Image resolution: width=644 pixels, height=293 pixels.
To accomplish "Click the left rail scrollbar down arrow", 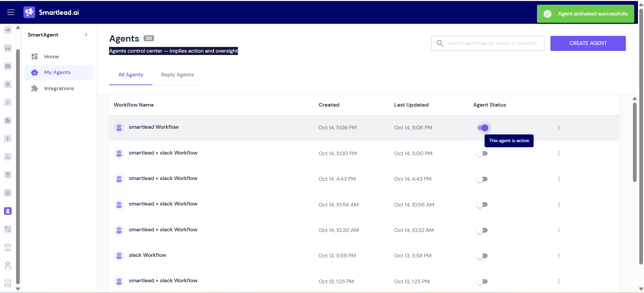I will coord(18,289).
